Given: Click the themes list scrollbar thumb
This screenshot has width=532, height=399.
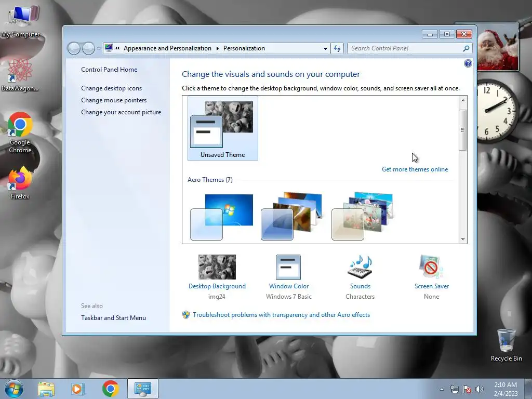Looking at the screenshot, I should [462, 130].
